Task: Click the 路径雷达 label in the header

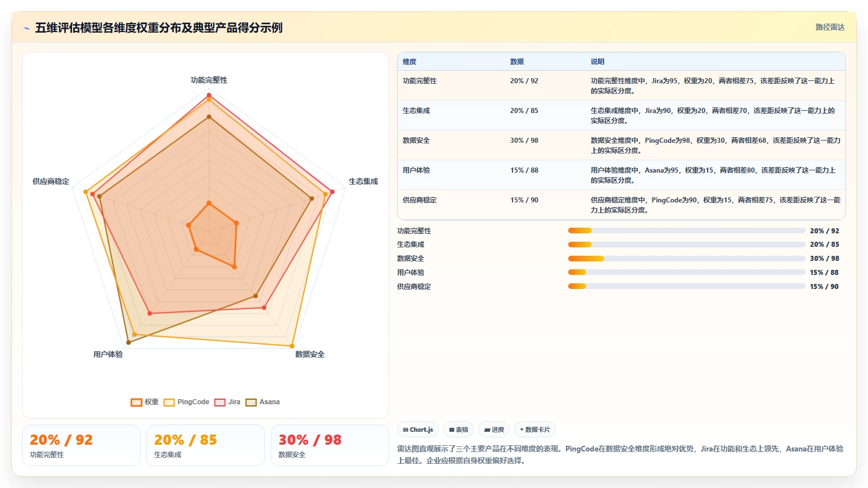Action: click(x=830, y=27)
